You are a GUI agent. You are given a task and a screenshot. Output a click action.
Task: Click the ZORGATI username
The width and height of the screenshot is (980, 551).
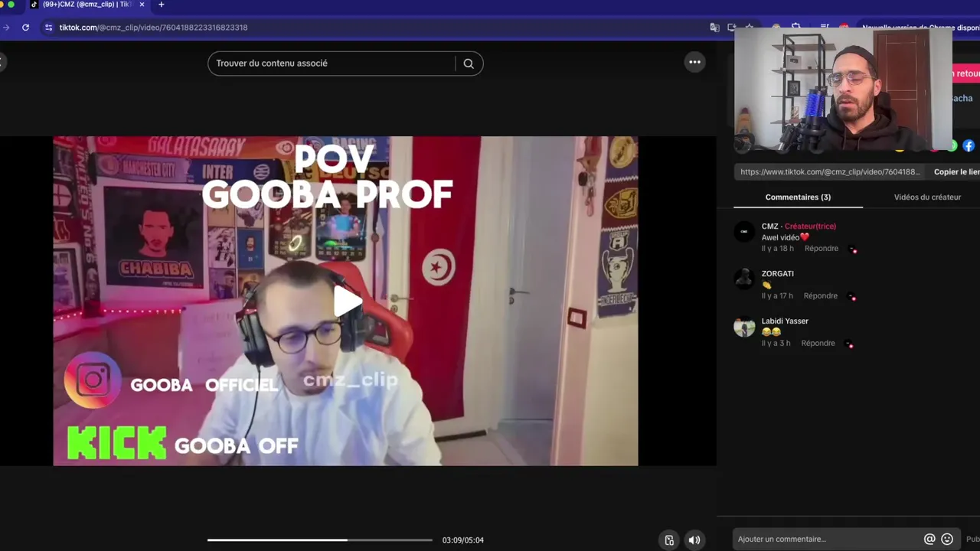(x=777, y=274)
